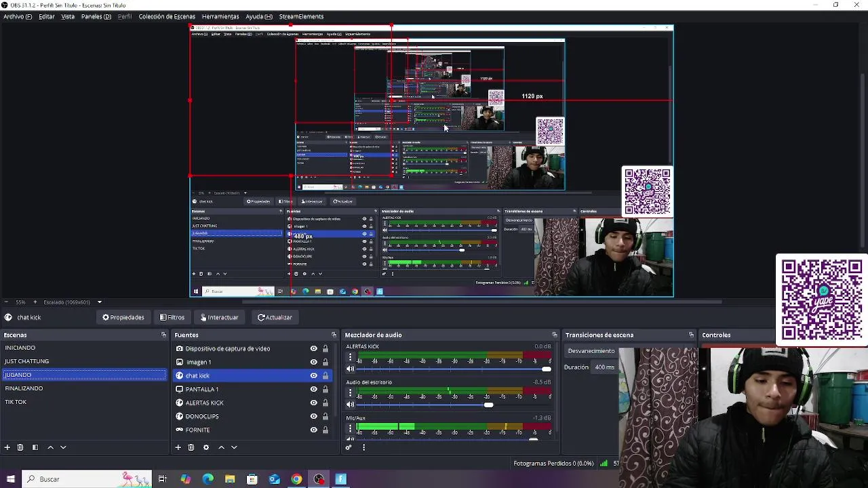Open source properties gear in Fuentes toolbar
The image size is (868, 488).
coord(206,447)
